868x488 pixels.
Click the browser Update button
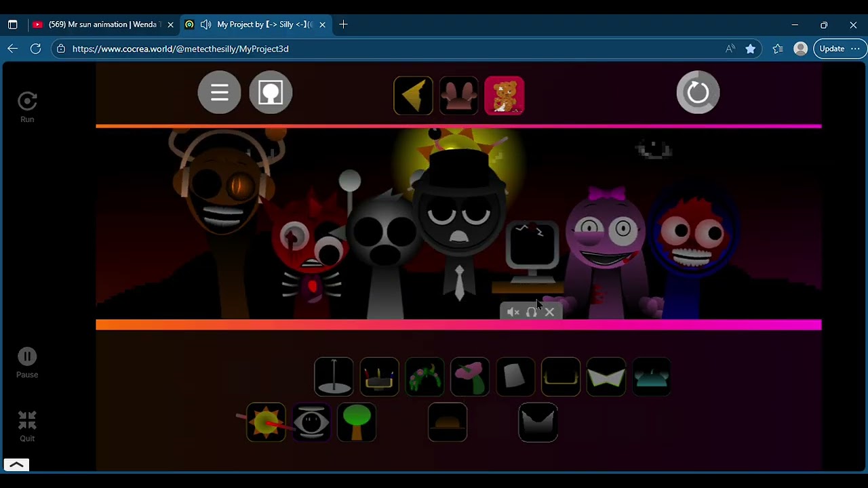pyautogui.click(x=840, y=49)
